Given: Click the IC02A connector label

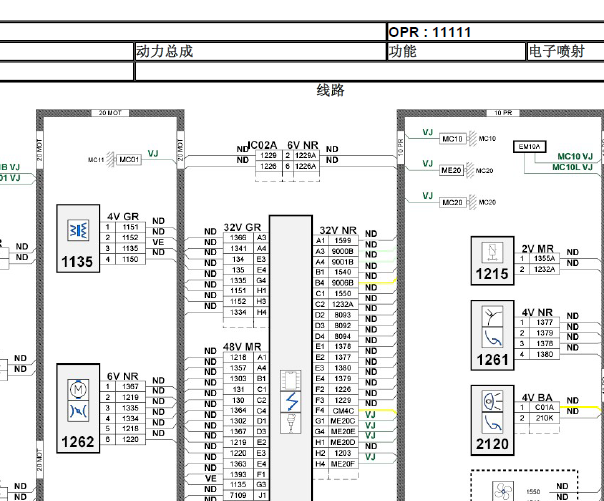Looking at the screenshot, I should point(262,145).
